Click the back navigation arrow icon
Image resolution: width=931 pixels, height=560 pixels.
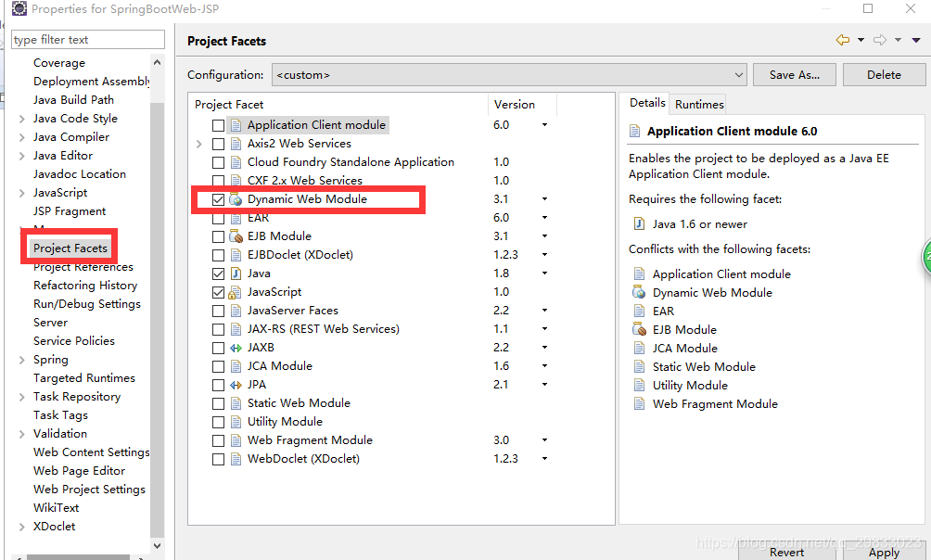[x=843, y=41]
